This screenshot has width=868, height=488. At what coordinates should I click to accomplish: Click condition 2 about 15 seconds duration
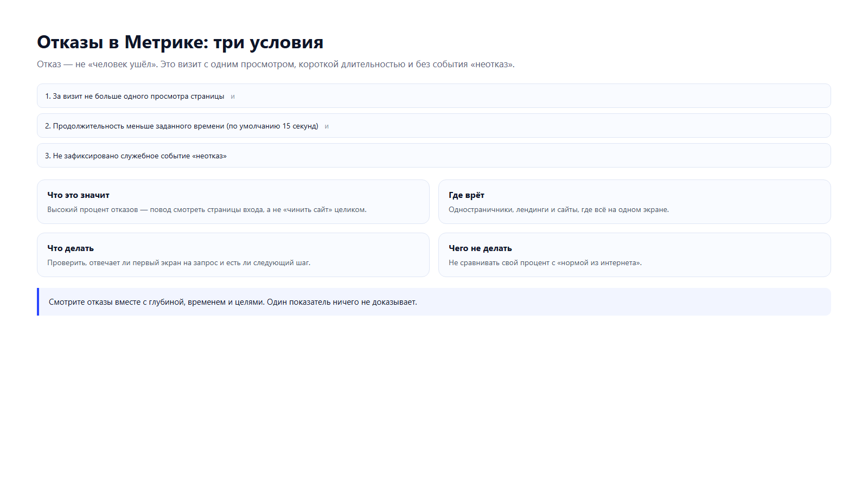pos(434,126)
